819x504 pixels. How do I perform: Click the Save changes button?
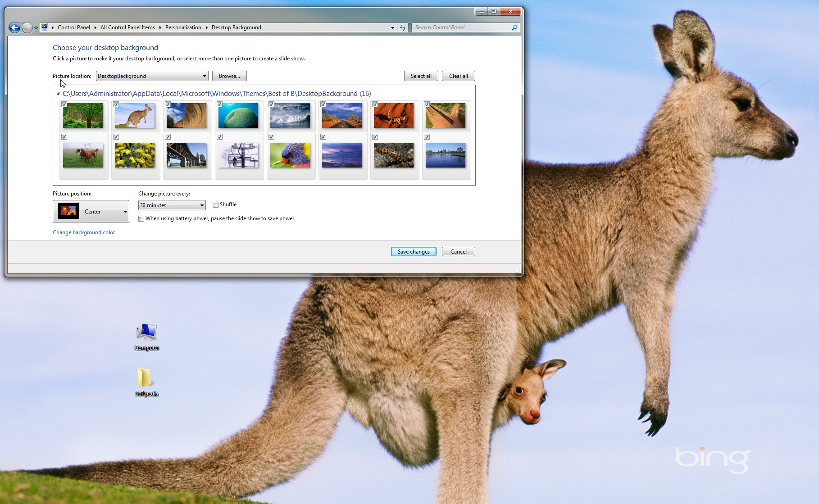[x=414, y=252]
